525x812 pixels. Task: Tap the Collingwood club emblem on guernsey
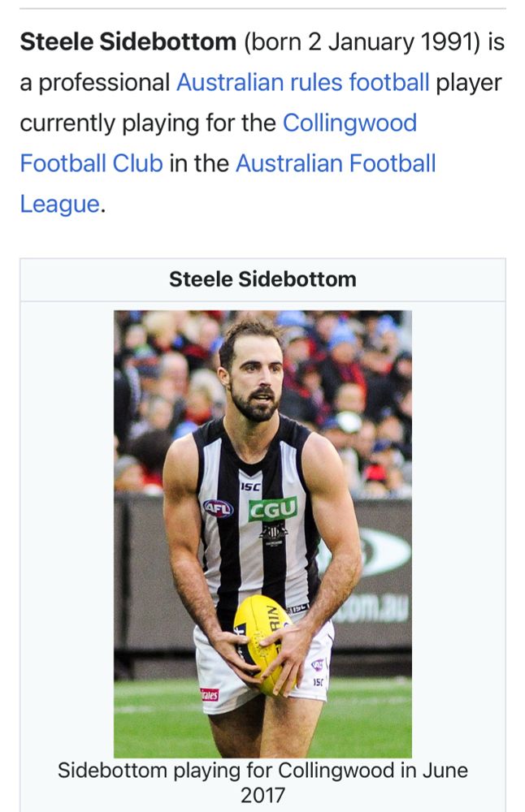coord(274,533)
